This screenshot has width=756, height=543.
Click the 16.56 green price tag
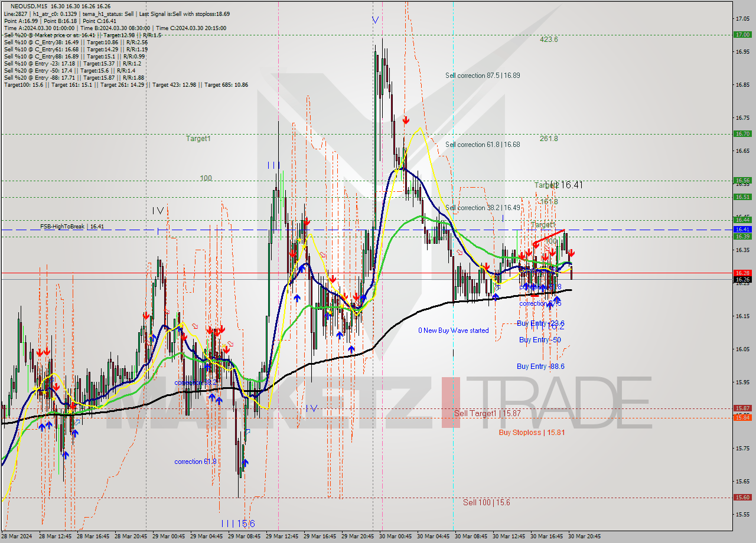click(742, 181)
